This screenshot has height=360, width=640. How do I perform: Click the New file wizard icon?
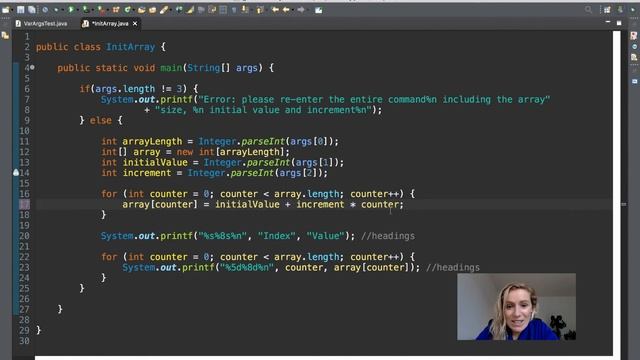click(6, 10)
